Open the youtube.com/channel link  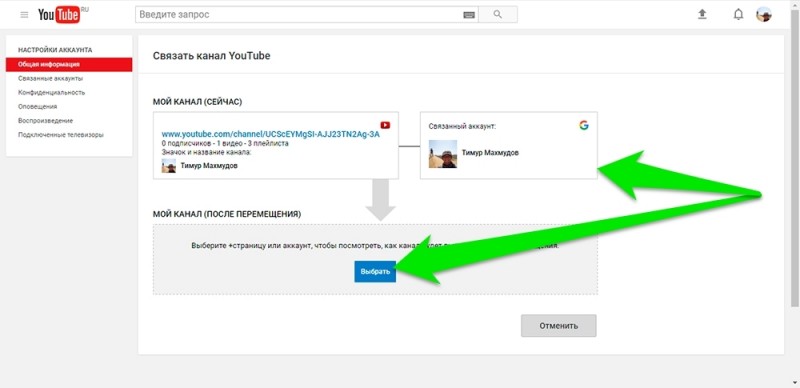(270, 135)
